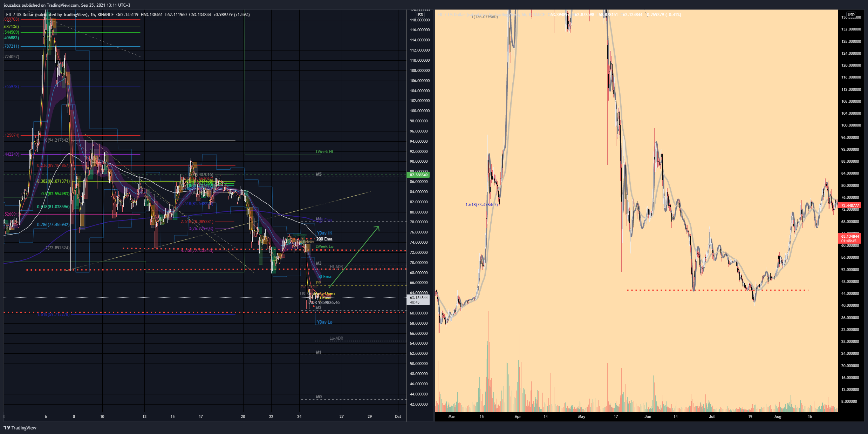Click the '1(136.079560)' label on right chart

tap(485, 17)
